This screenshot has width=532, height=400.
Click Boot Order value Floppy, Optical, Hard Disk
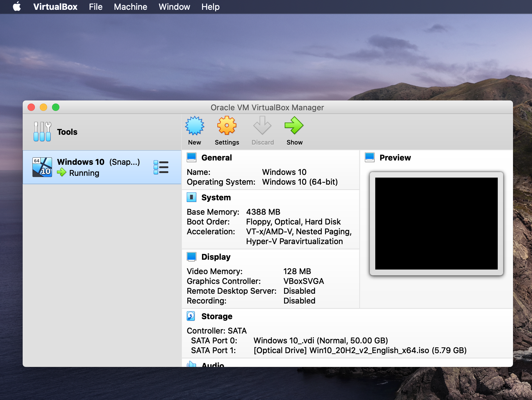point(293,222)
